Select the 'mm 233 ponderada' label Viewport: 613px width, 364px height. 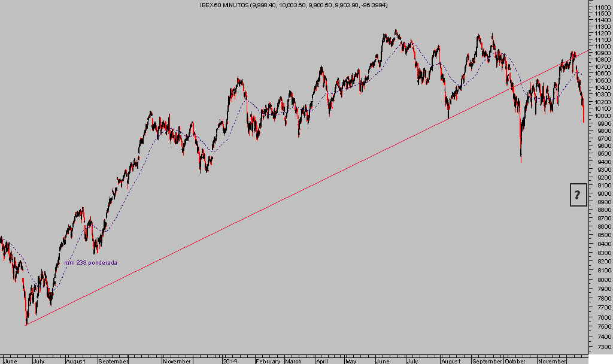click(x=91, y=263)
